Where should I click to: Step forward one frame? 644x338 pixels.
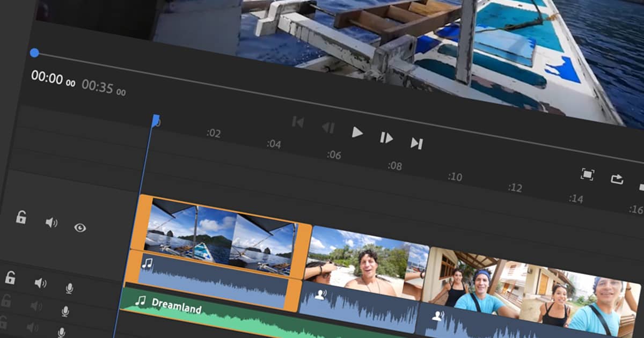click(386, 138)
